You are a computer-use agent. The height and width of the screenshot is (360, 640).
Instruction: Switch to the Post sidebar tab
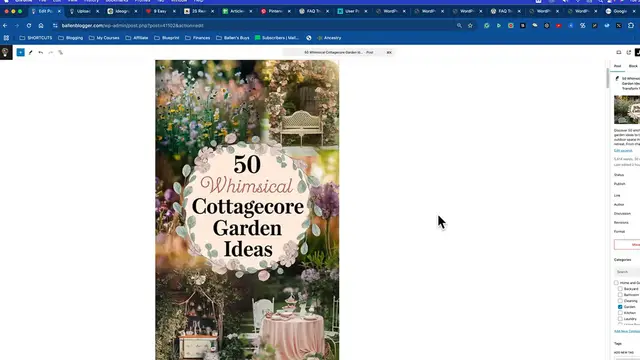click(x=618, y=66)
